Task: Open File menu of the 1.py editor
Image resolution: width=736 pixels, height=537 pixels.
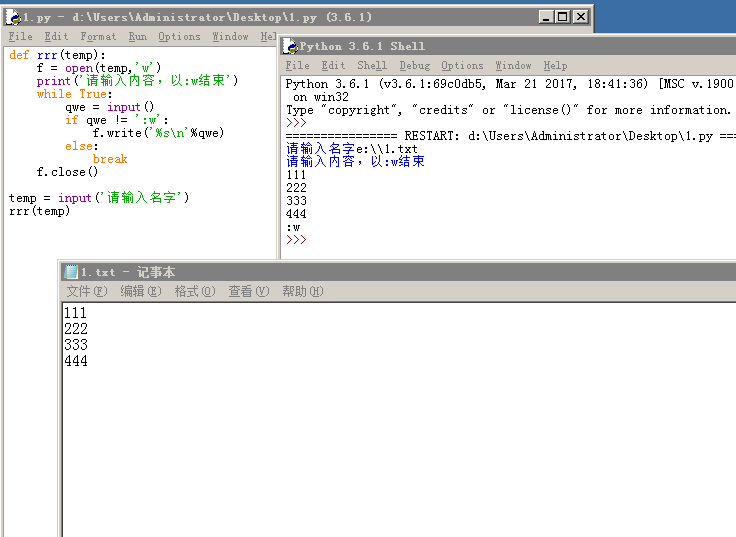Action: click(20, 37)
